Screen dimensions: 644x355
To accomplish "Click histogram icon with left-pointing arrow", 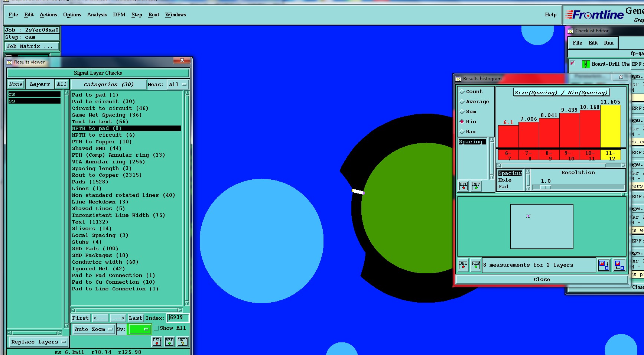I will pos(619,265).
